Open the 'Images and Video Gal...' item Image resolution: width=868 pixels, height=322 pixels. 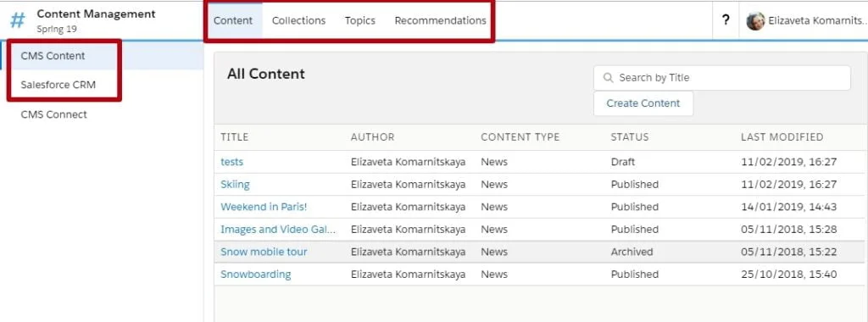(278, 229)
